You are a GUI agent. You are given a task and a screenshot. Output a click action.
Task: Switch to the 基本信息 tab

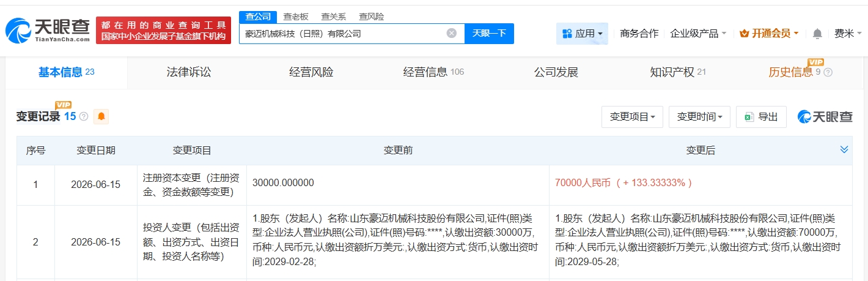pyautogui.click(x=66, y=72)
